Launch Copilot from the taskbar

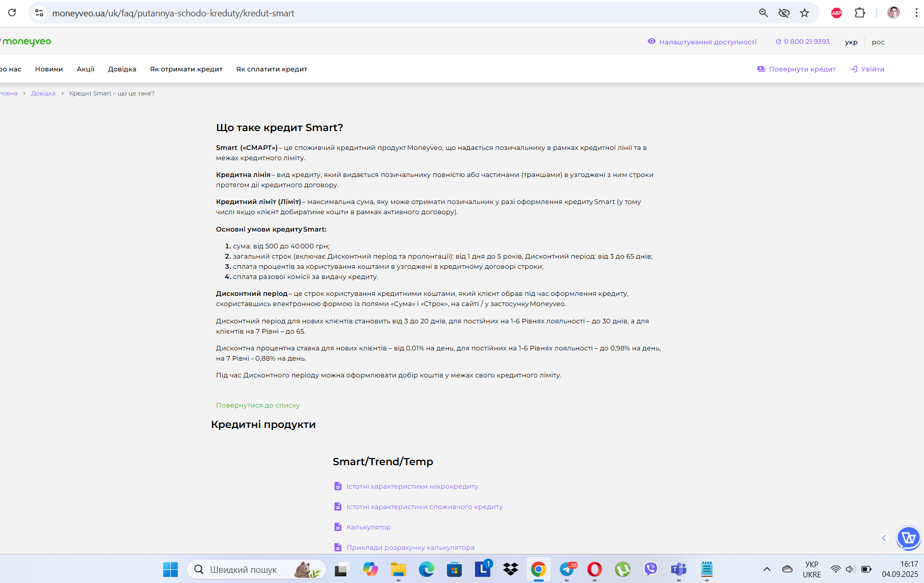(371, 569)
